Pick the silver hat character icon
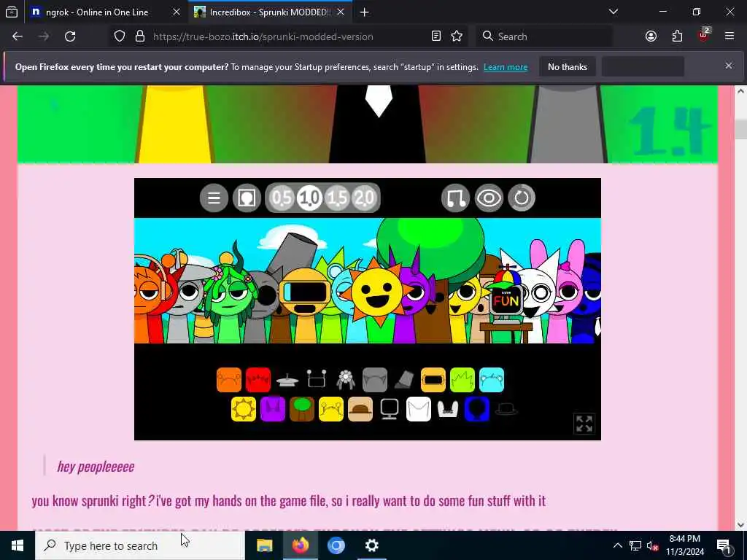747x560 pixels. click(287, 380)
